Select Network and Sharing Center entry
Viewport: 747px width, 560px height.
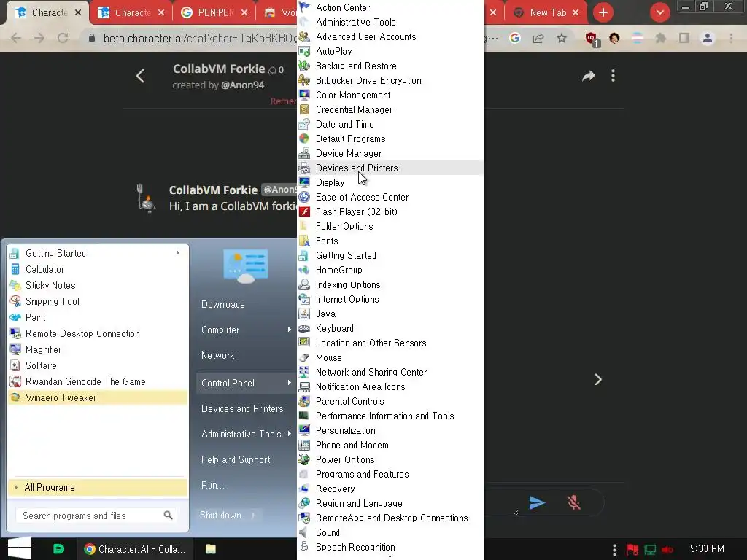390,372
